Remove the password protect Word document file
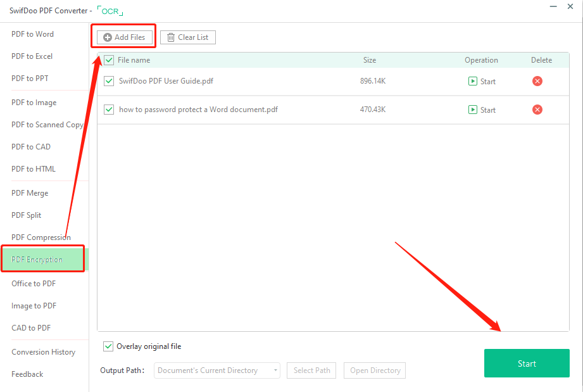The image size is (583, 392). pos(537,110)
